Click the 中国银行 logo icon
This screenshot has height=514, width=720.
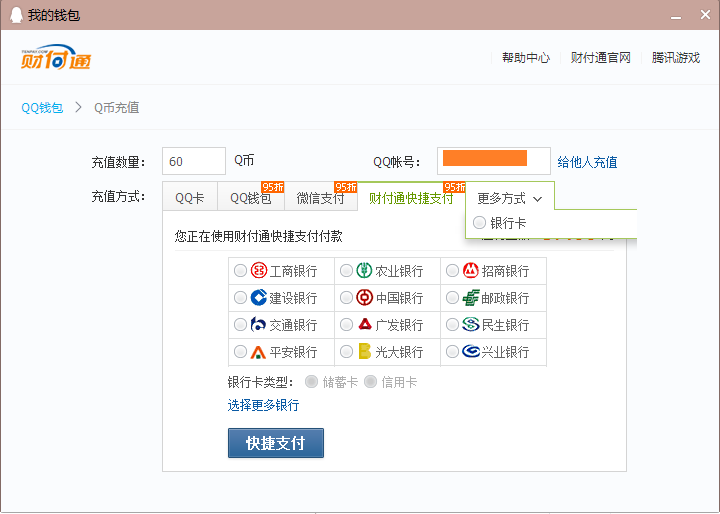point(364,298)
